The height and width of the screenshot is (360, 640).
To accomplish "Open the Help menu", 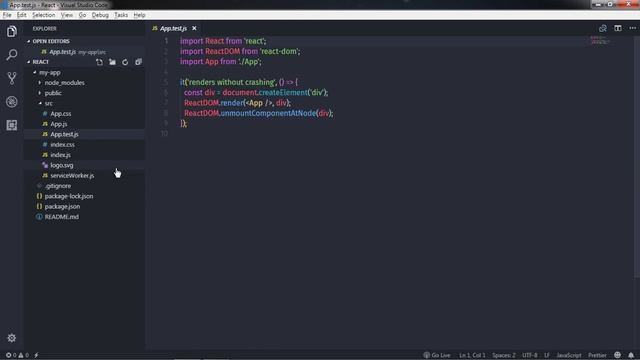I will (139, 15).
